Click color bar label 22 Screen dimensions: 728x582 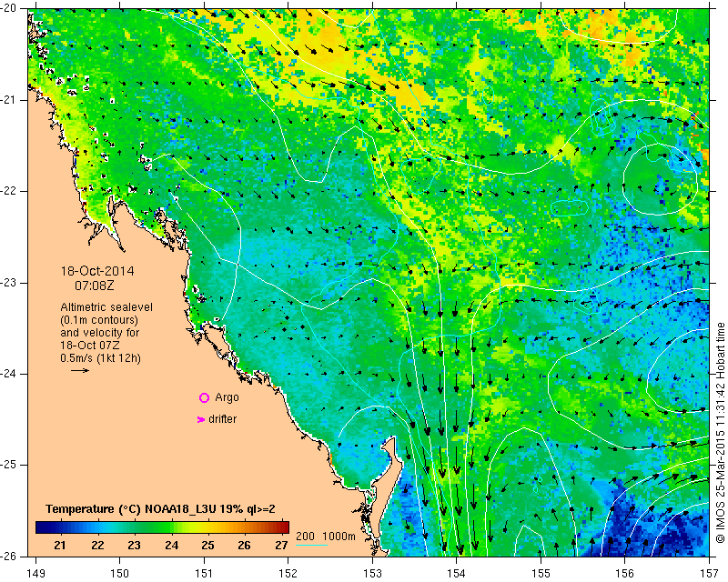(97, 546)
